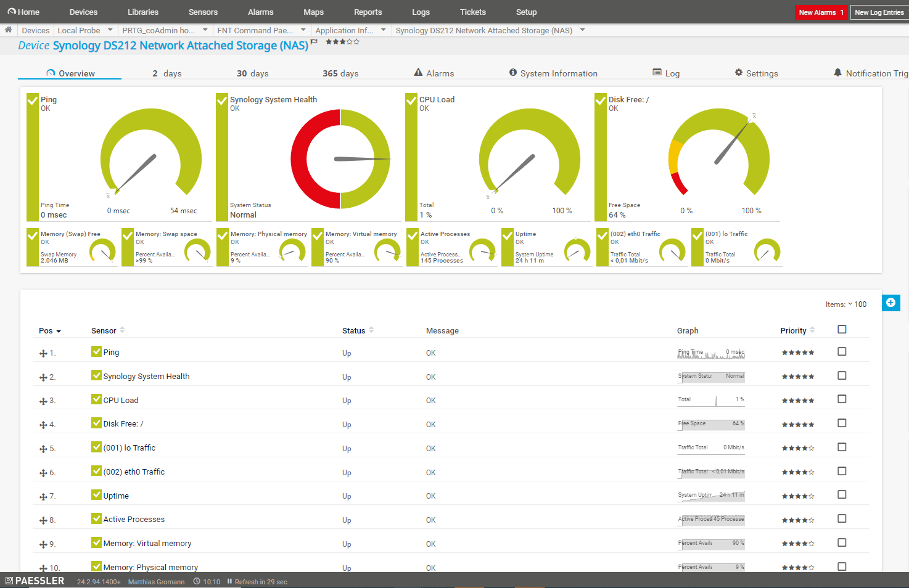Viewport: 909px width, 588px height.
Task: Tick the checkbox for (002) eth0 Traffic row
Action: pyautogui.click(x=842, y=471)
